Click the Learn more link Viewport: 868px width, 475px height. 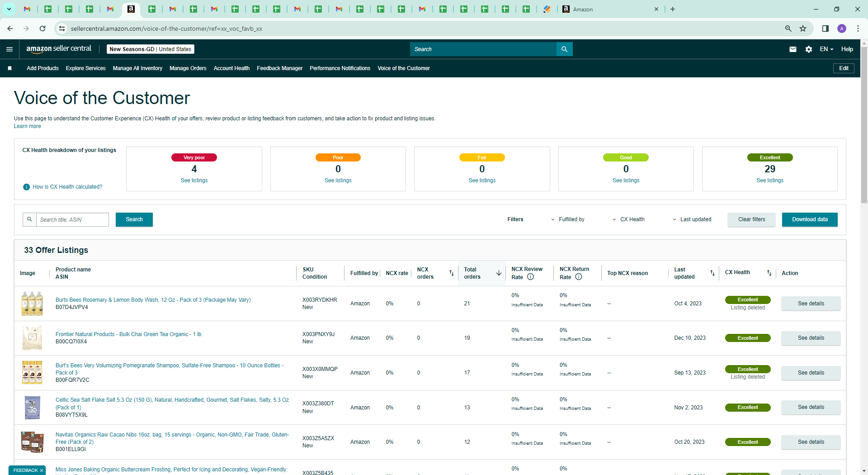coord(27,126)
